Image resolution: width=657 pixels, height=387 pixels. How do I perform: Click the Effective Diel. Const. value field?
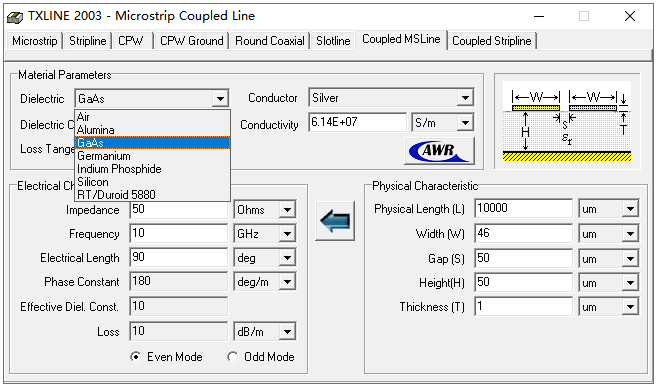click(x=178, y=306)
